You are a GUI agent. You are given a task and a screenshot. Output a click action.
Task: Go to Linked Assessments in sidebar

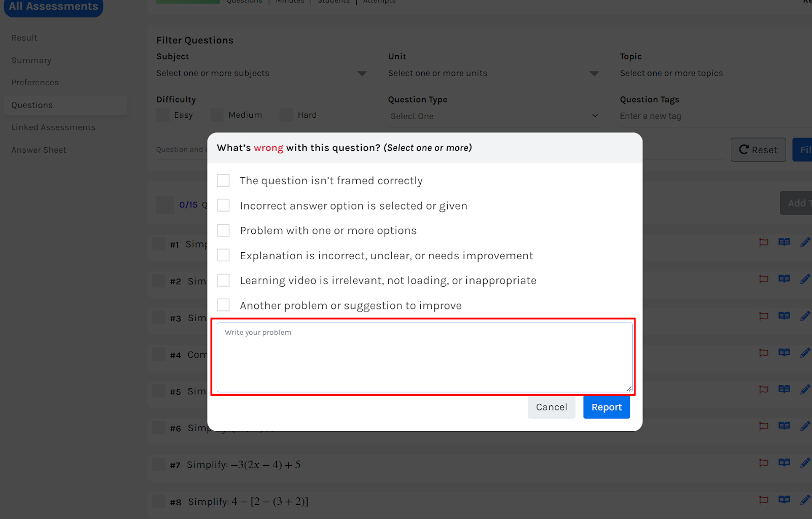point(53,127)
